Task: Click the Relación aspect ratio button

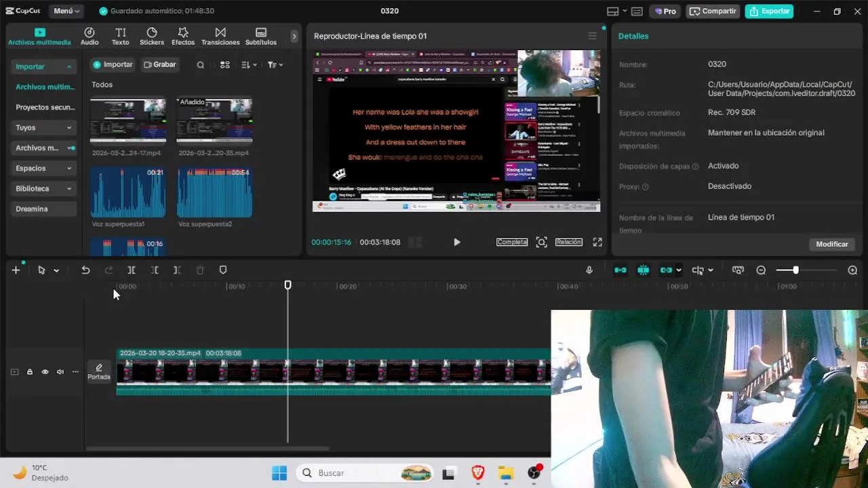Action: pyautogui.click(x=568, y=242)
